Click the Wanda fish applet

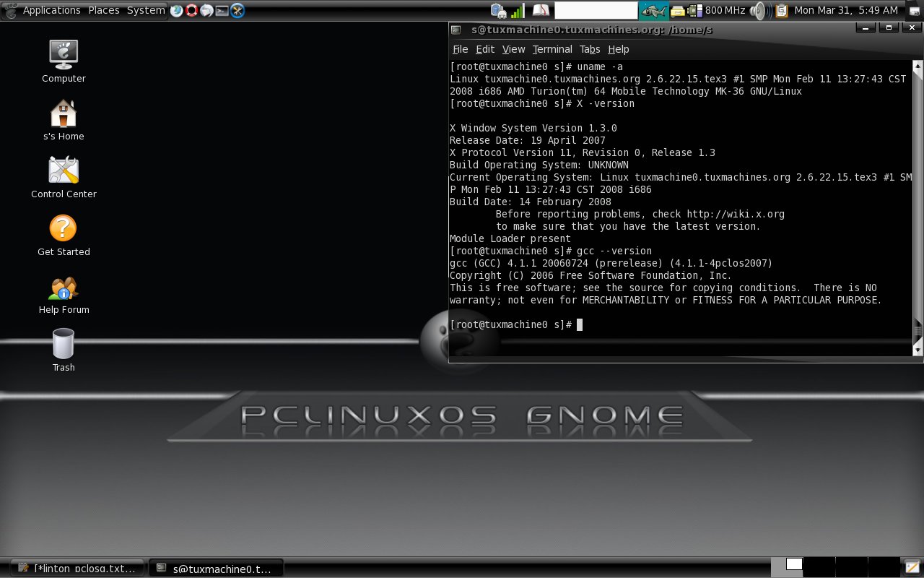click(654, 10)
